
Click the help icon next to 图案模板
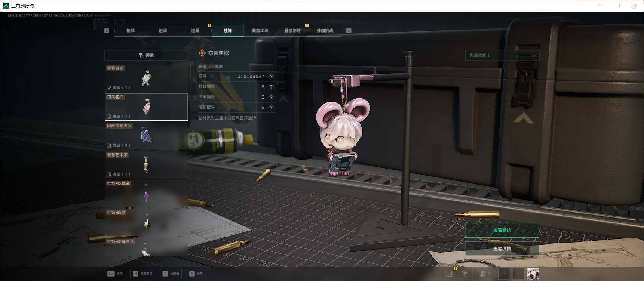271,97
